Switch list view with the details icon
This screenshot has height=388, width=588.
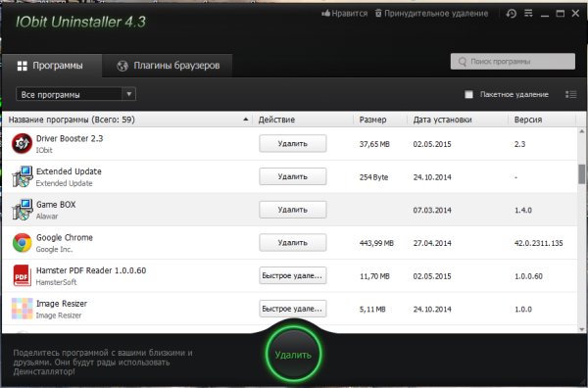570,94
